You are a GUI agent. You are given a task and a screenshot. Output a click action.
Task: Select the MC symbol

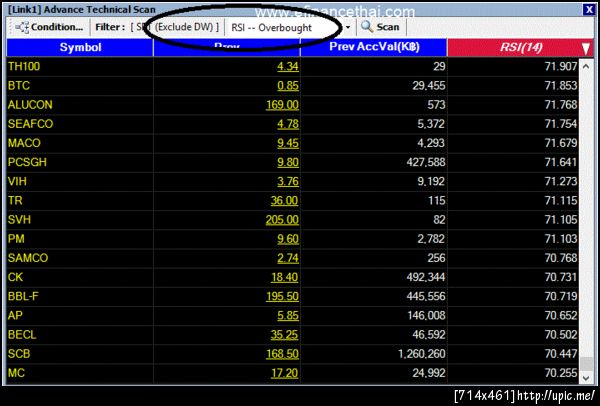tap(16, 373)
